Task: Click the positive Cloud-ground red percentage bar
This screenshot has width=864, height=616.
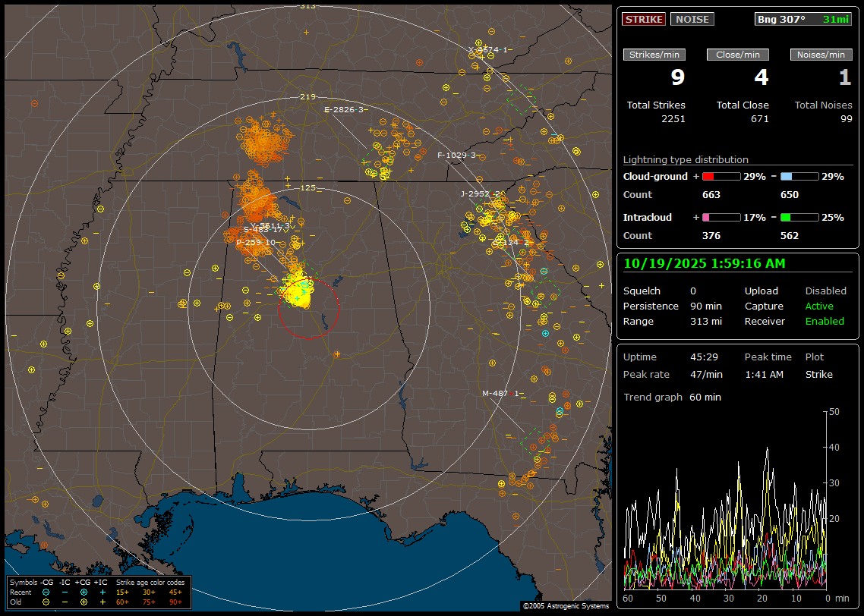Action: (721, 176)
